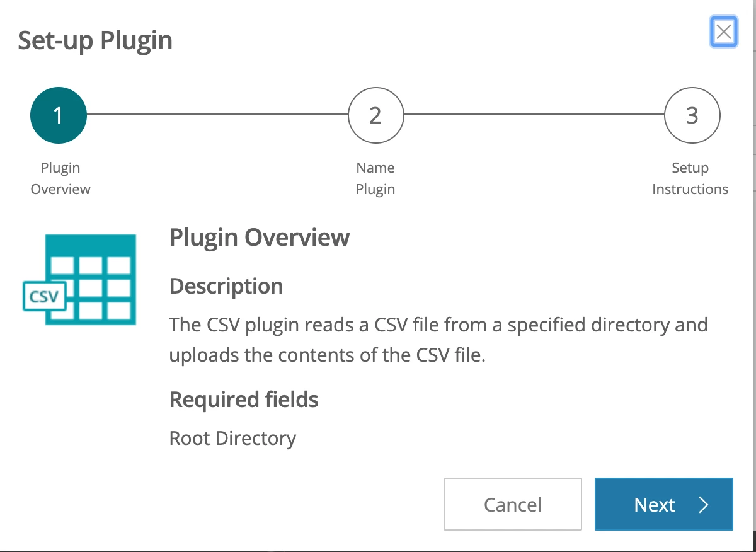Viewport: 756px width, 552px height.
Task: Click the chevron arrow inside Next button
Action: tap(704, 505)
